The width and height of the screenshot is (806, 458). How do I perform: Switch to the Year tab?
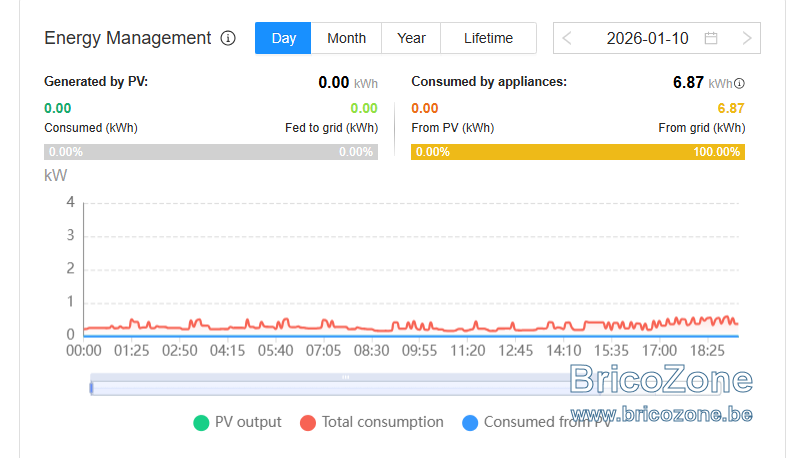tap(411, 38)
